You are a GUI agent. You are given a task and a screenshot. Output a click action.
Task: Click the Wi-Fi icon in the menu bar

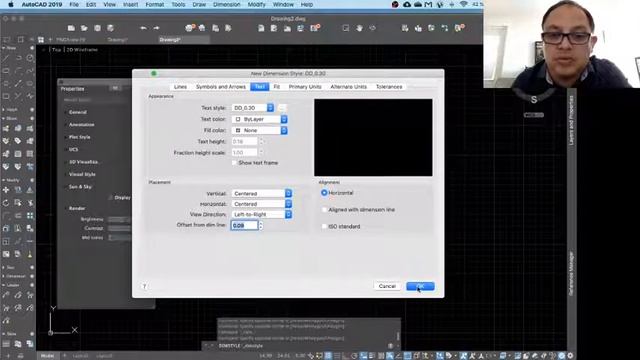coord(464,4)
